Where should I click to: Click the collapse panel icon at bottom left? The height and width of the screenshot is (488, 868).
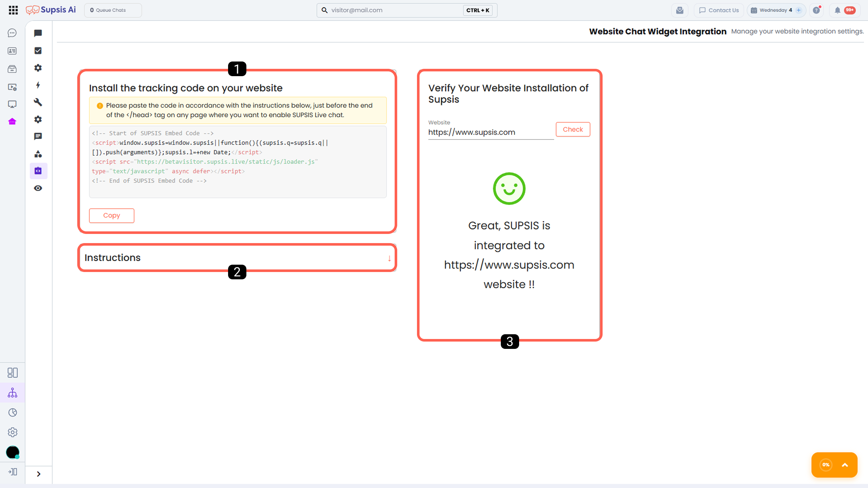[12, 472]
